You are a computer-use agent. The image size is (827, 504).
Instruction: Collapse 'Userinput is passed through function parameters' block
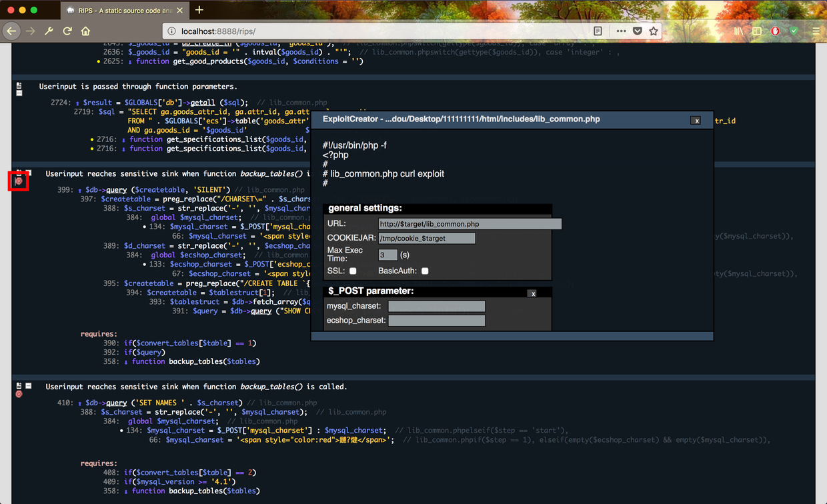pyautogui.click(x=19, y=93)
